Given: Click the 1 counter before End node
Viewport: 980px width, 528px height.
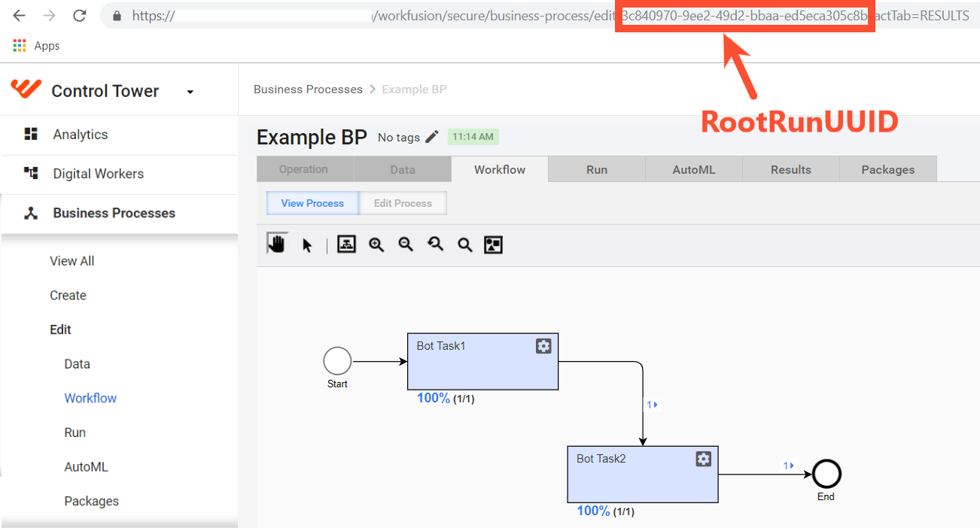Looking at the screenshot, I should (788, 466).
